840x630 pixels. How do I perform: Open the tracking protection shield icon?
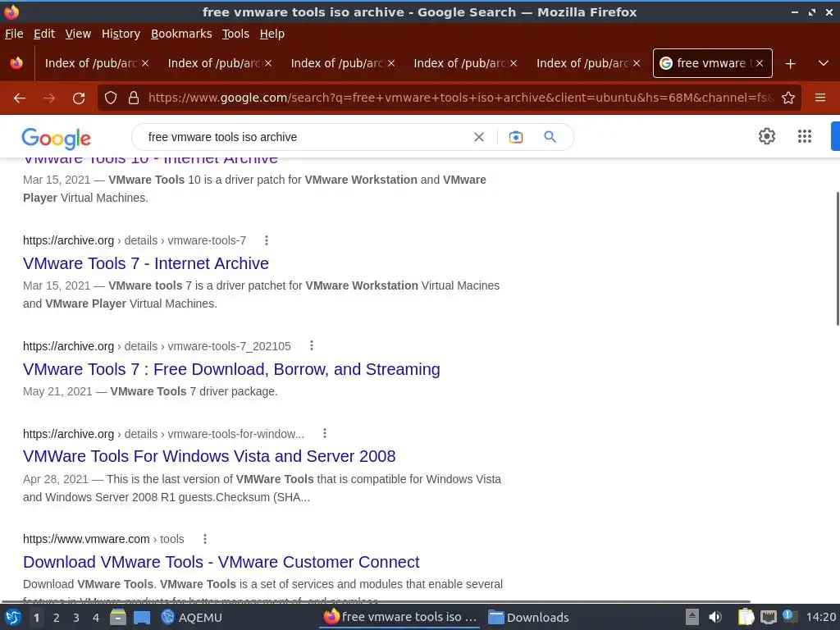click(x=111, y=98)
